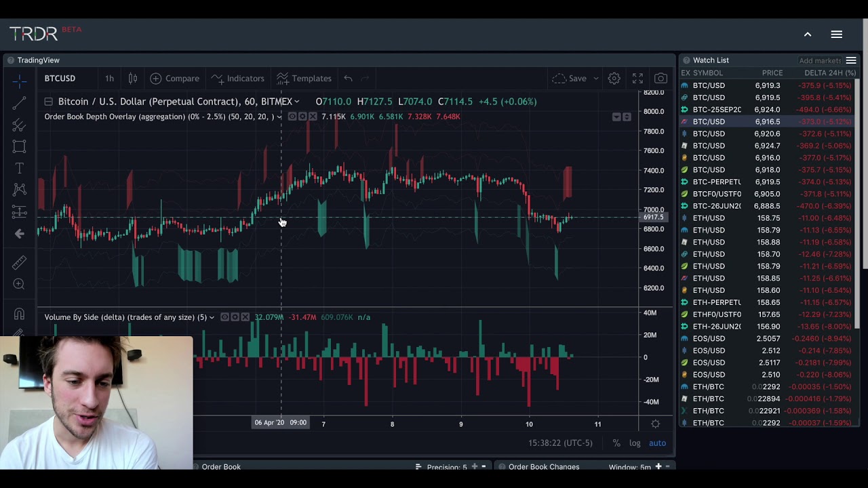Image resolution: width=868 pixels, height=488 pixels.
Task: Select the crosshair cursor tool
Action: coord(19,81)
